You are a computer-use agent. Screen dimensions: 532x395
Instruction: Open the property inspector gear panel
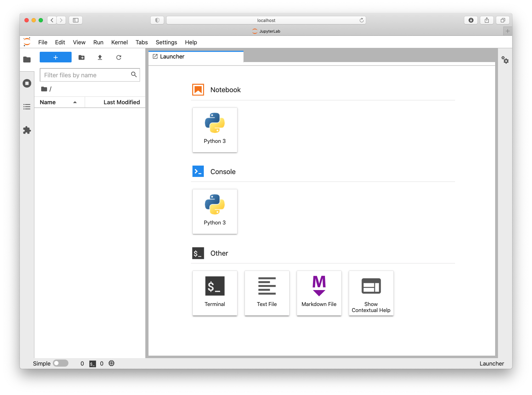(505, 60)
